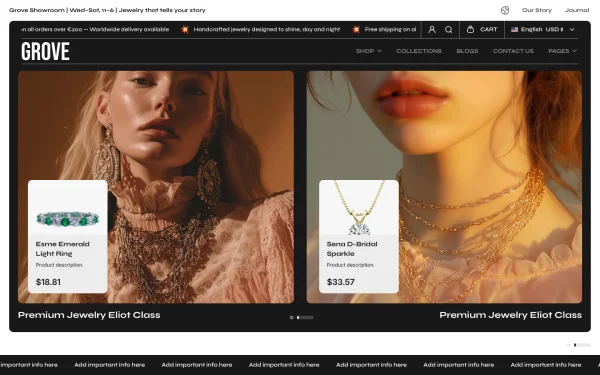Click the first hero slider dot

coord(292,317)
